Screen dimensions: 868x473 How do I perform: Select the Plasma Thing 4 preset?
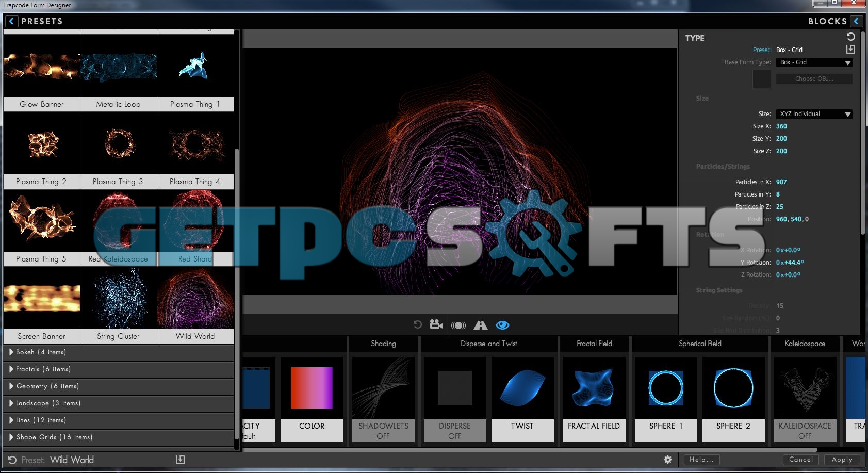point(195,151)
